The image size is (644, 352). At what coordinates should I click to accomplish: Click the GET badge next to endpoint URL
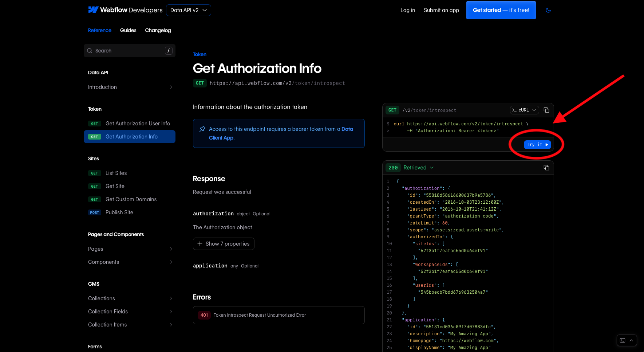coord(200,83)
